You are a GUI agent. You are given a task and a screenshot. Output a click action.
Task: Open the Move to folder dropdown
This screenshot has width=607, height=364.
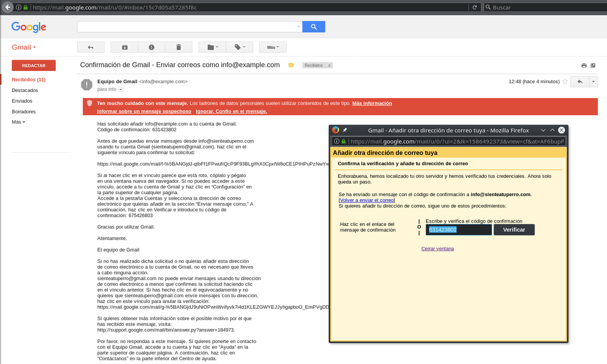212,47
